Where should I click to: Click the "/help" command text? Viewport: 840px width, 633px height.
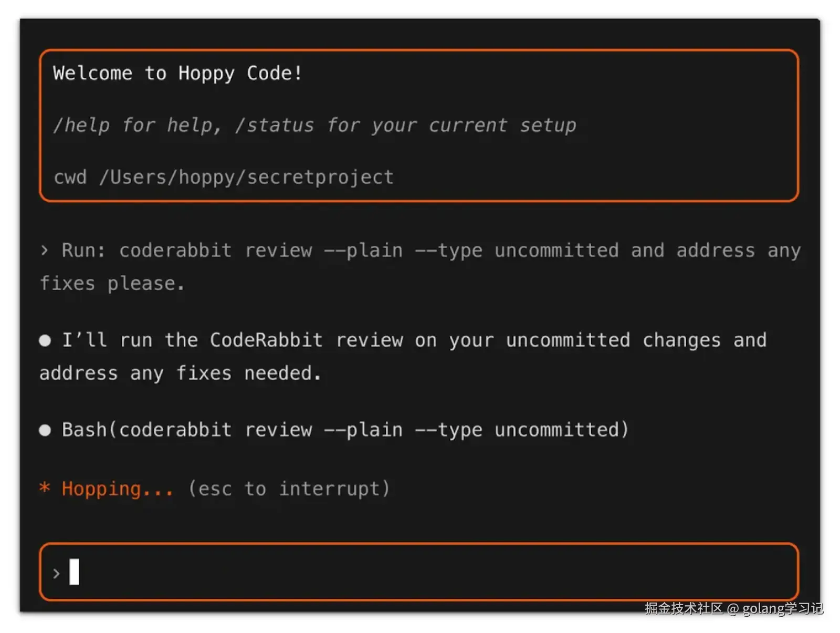coord(81,126)
